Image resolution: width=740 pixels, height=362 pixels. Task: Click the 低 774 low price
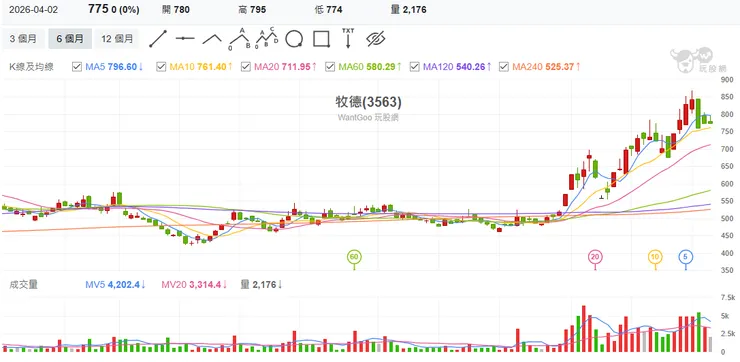tap(328, 10)
